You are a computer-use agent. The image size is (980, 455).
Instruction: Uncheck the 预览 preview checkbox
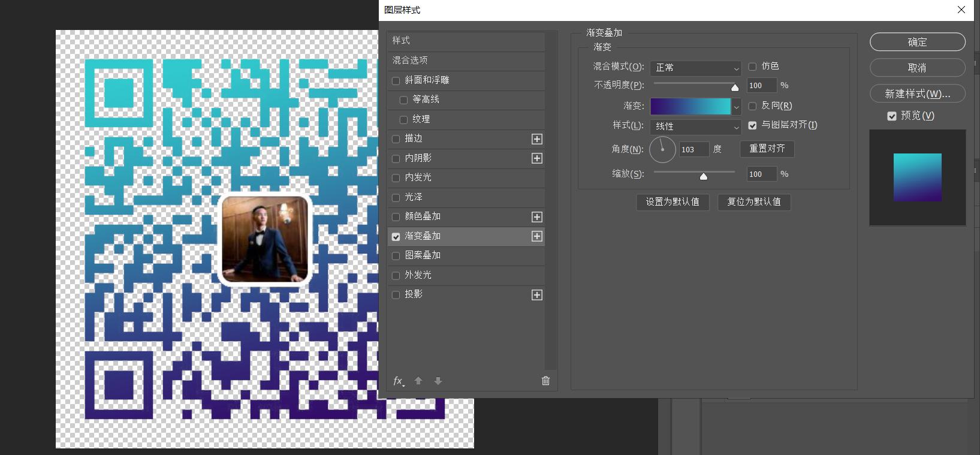pos(892,116)
